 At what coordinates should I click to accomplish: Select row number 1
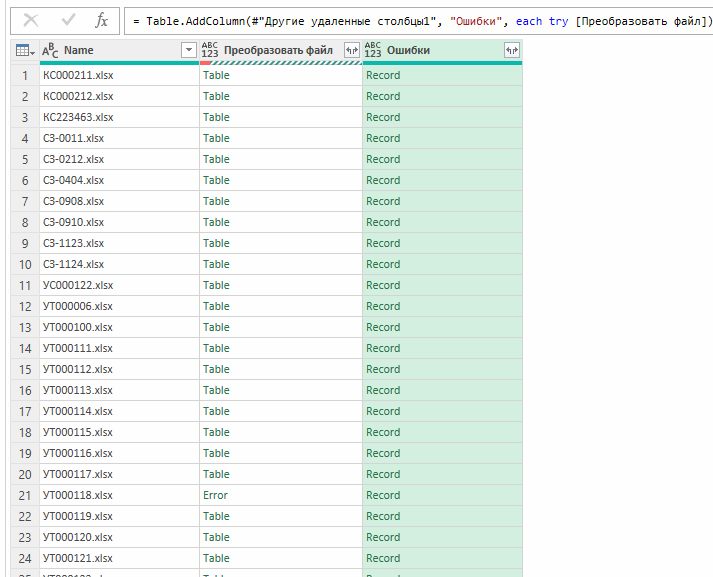(25, 75)
